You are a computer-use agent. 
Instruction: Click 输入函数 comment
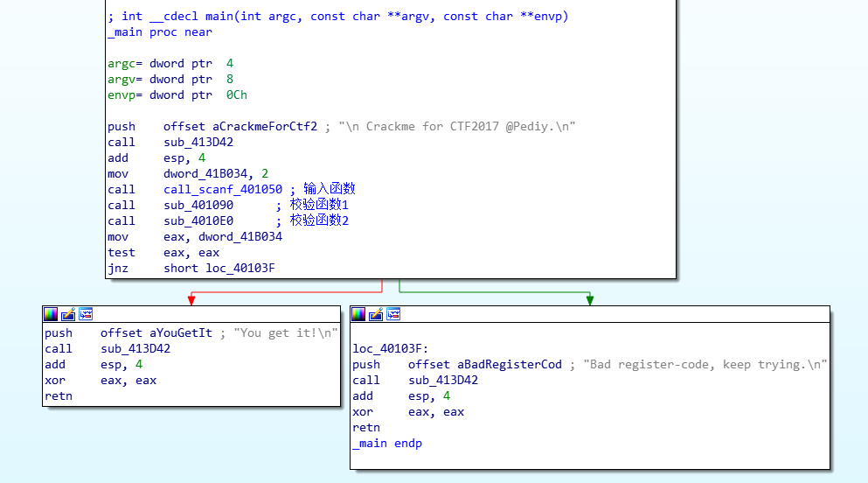pyautogui.click(x=330, y=189)
